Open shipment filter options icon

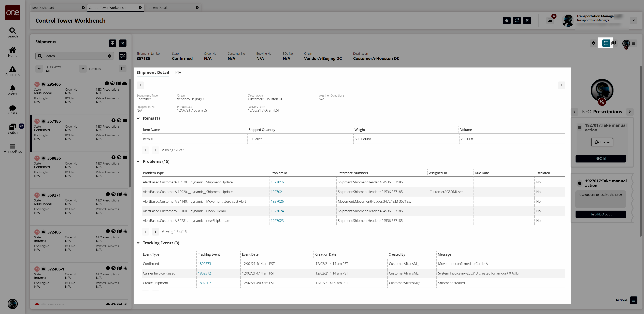coord(122,56)
